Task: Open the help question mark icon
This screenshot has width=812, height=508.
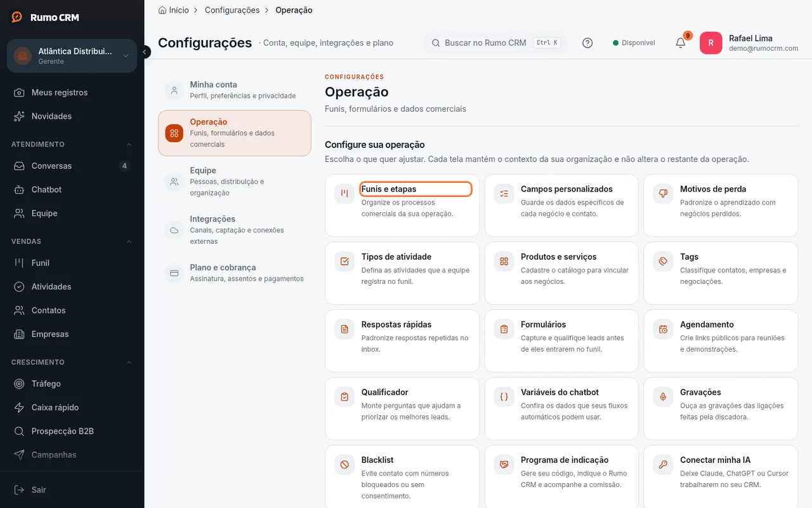Action: [x=587, y=43]
